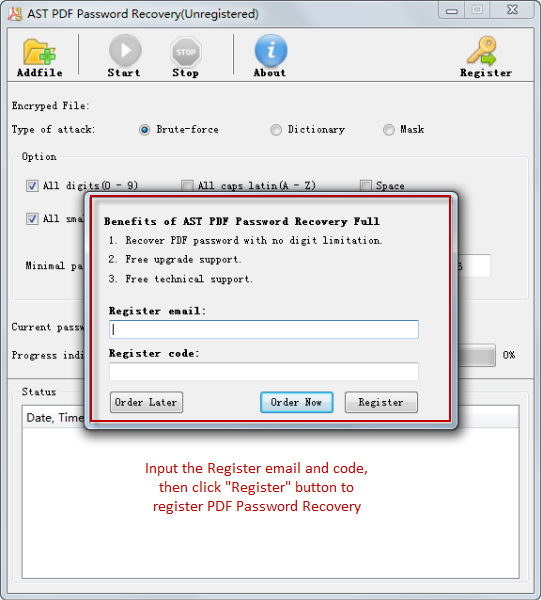This screenshot has height=600, width=541.
Task: Click the Order Now button
Action: pyautogui.click(x=297, y=402)
